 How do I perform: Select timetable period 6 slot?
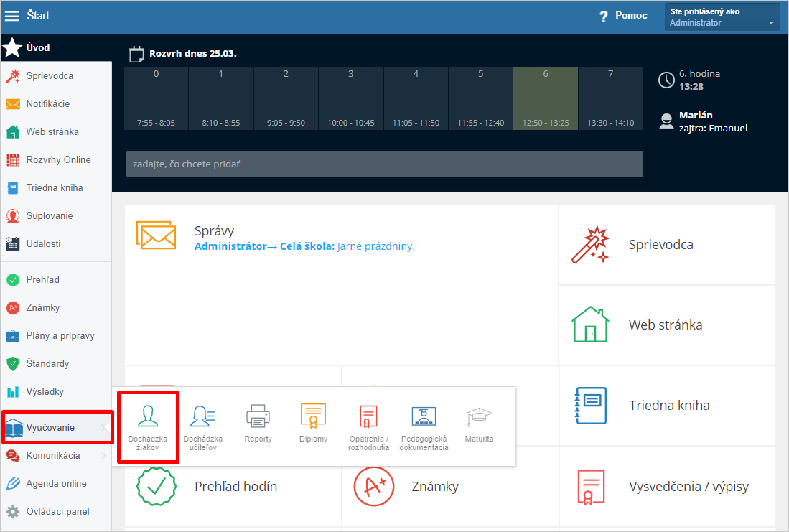click(546, 98)
